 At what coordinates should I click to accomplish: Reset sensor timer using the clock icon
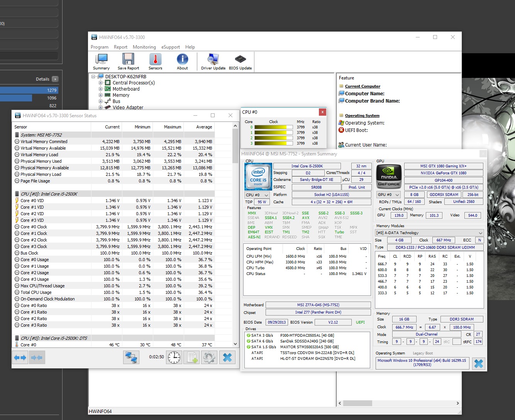coord(174,357)
